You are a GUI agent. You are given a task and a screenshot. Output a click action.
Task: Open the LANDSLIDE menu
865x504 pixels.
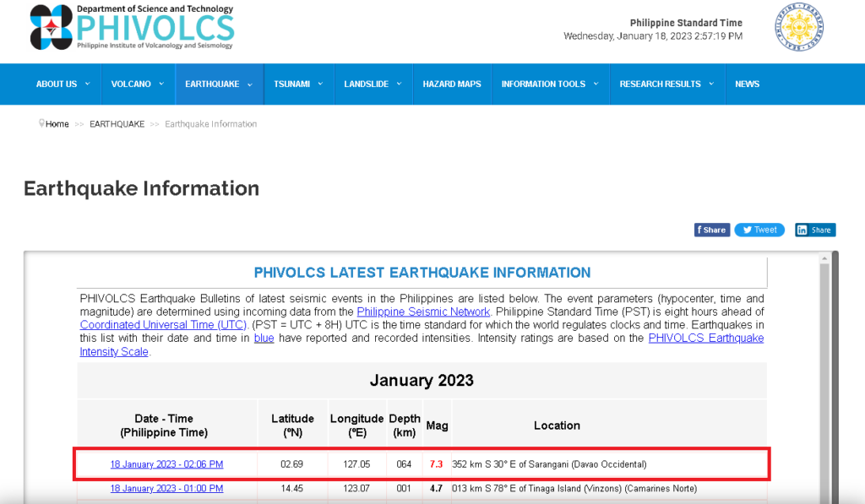pyautogui.click(x=367, y=84)
